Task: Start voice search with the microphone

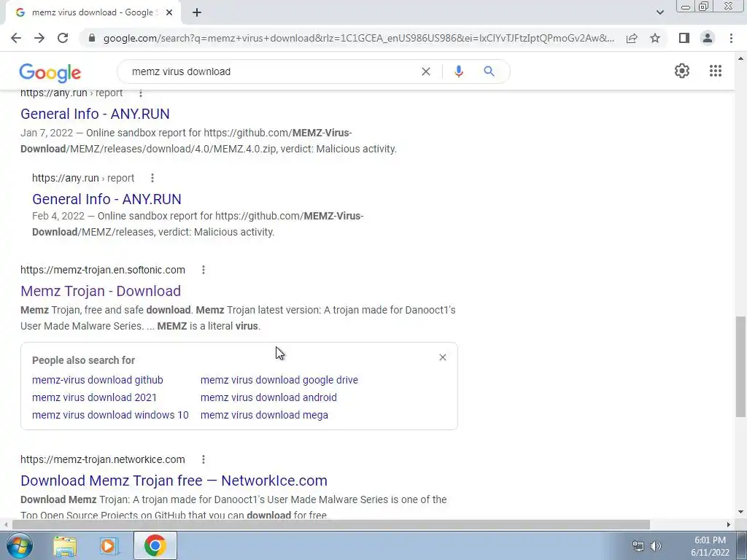Action: click(458, 71)
